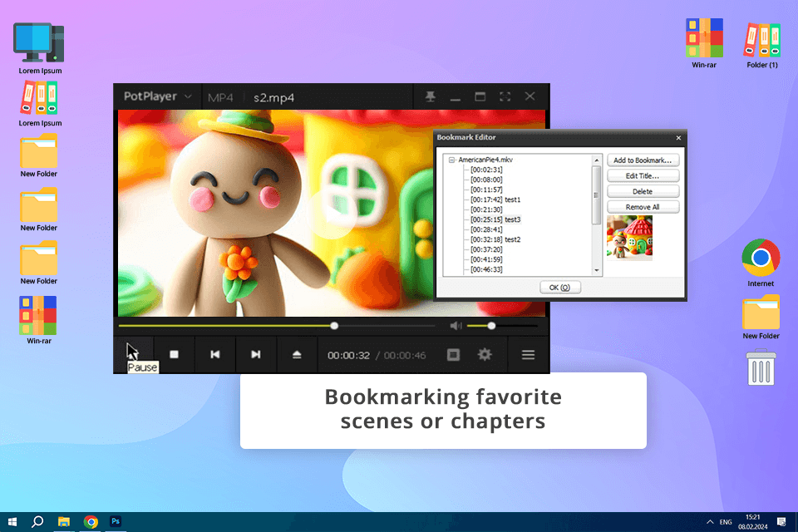This screenshot has width=798, height=532.
Task: Click the s2.mp4 file title
Action: [273, 97]
